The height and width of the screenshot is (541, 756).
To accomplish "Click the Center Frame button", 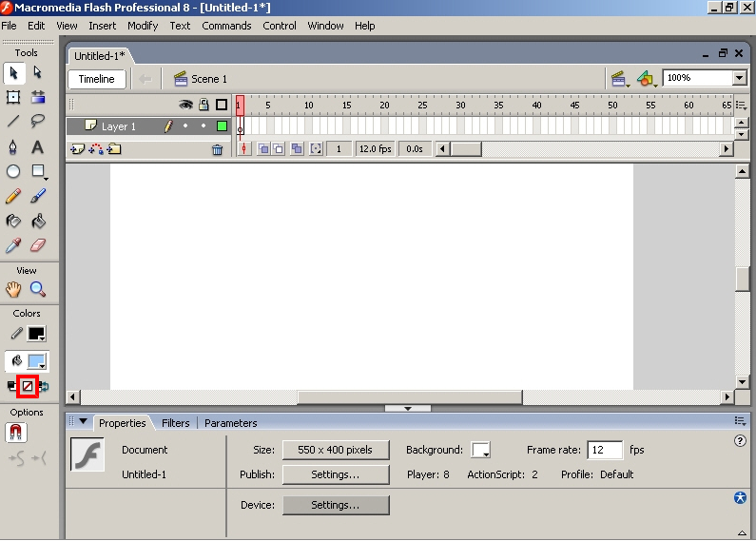I will pyautogui.click(x=244, y=149).
